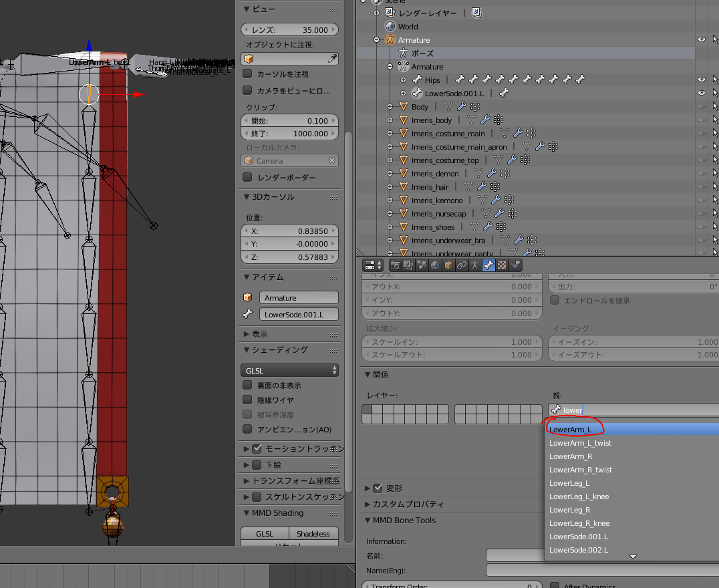Click the Imeris_shoes mesh object icon

pos(404,227)
